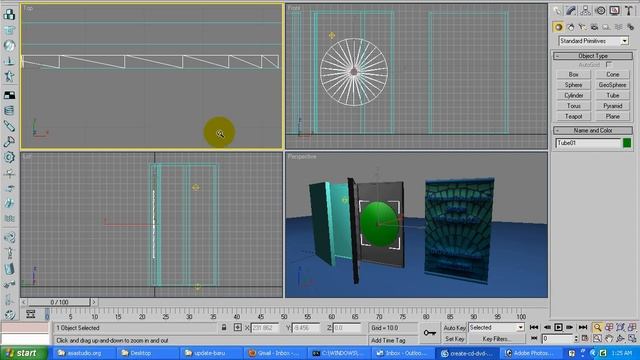
Task: Click the Cylinder primitive button
Action: 573,96
